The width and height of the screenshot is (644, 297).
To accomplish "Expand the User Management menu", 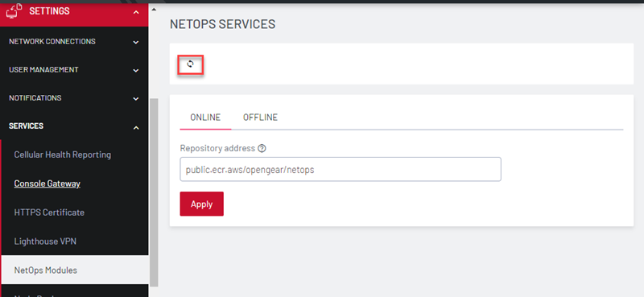I will pyautogui.click(x=74, y=70).
